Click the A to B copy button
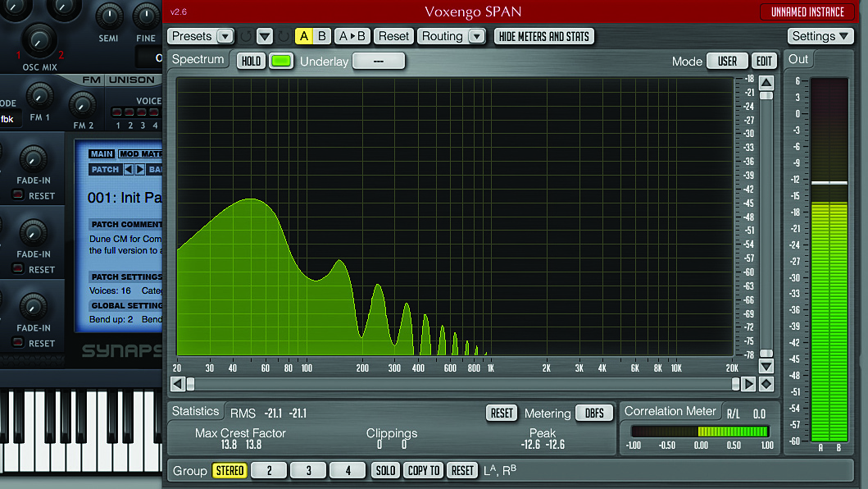The width and height of the screenshot is (868, 489). [352, 37]
